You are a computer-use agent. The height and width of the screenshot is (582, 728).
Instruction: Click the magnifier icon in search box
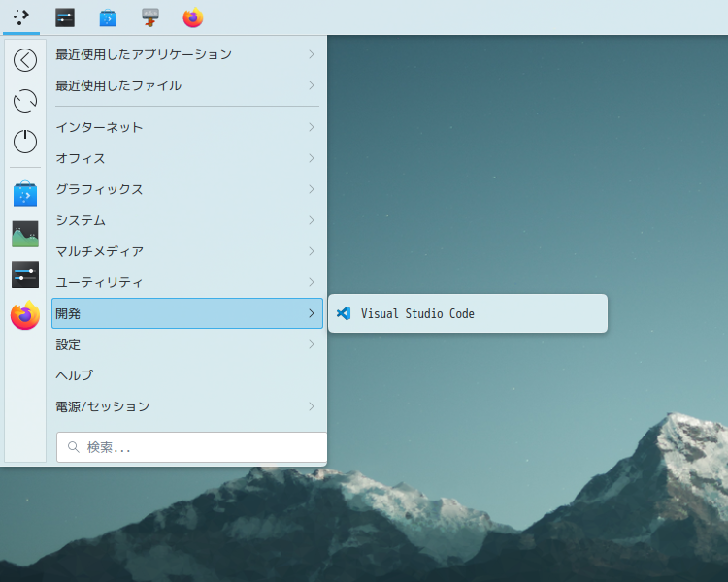(74, 447)
